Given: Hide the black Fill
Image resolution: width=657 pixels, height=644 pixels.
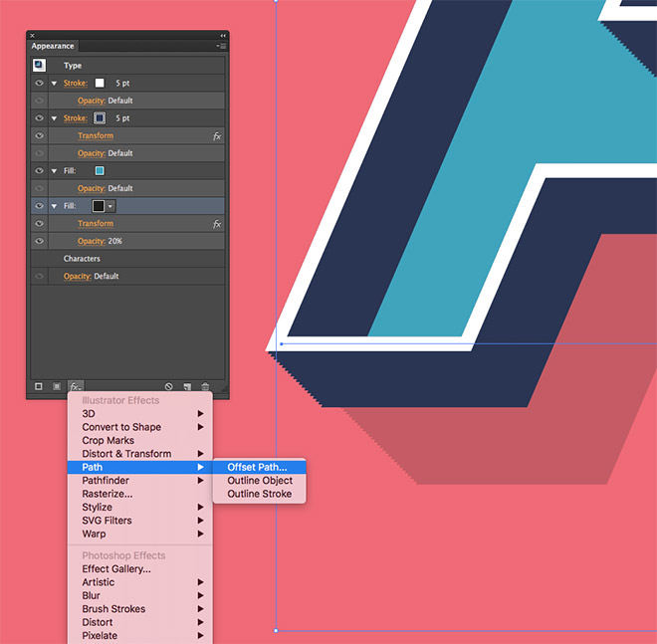Looking at the screenshot, I should pos(40,206).
